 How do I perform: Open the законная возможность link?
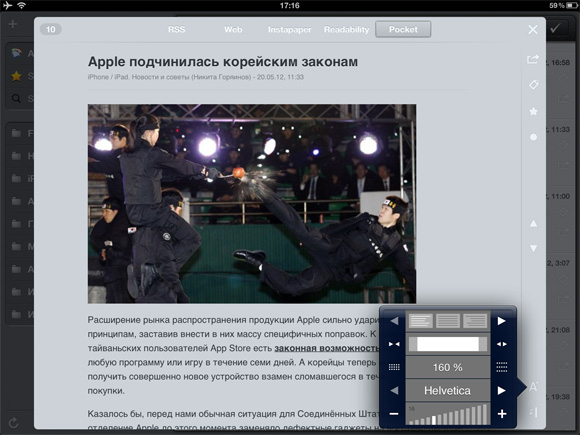point(327,348)
